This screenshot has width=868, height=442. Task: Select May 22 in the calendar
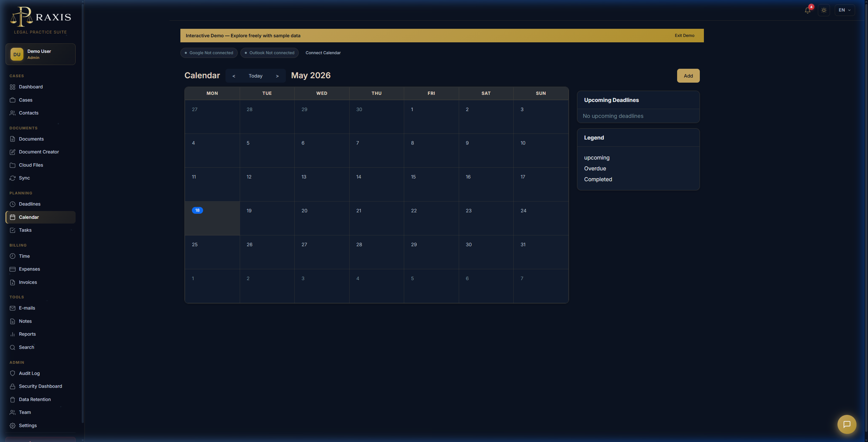click(x=431, y=218)
